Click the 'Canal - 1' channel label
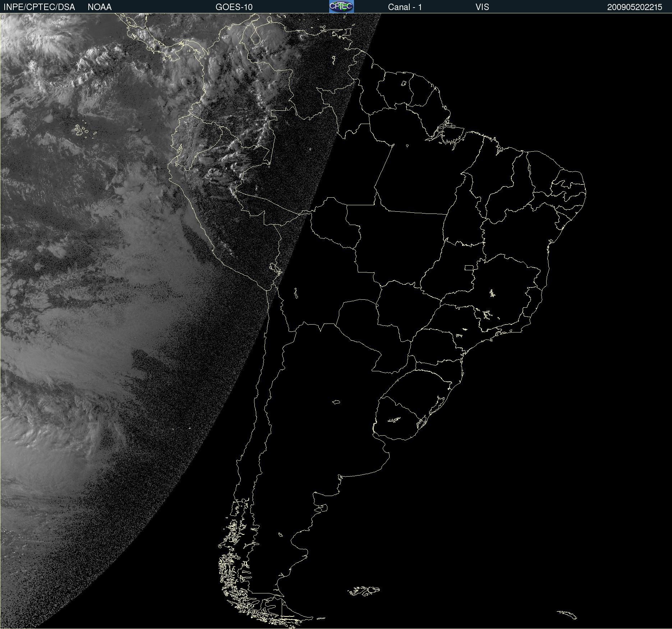672x629 pixels. (405, 7)
